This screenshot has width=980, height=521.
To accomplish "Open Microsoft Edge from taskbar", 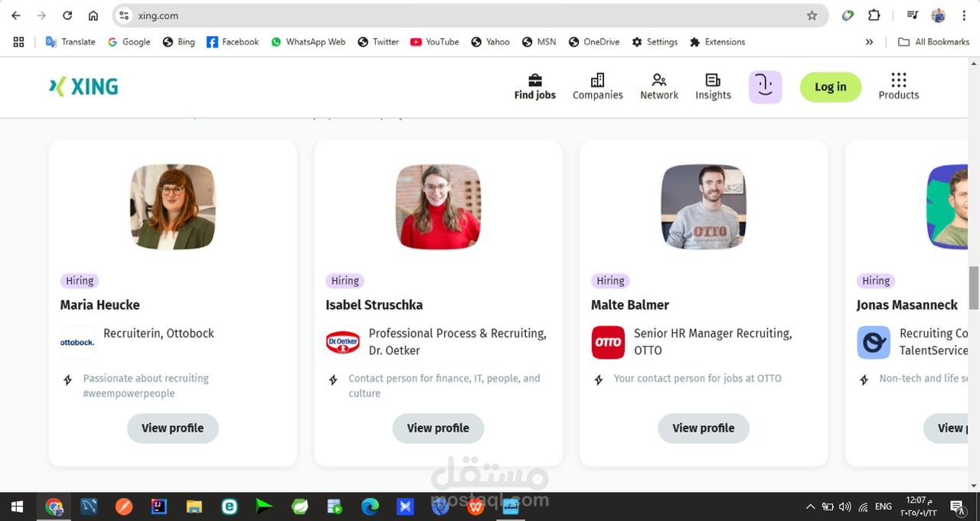I will coord(370,506).
